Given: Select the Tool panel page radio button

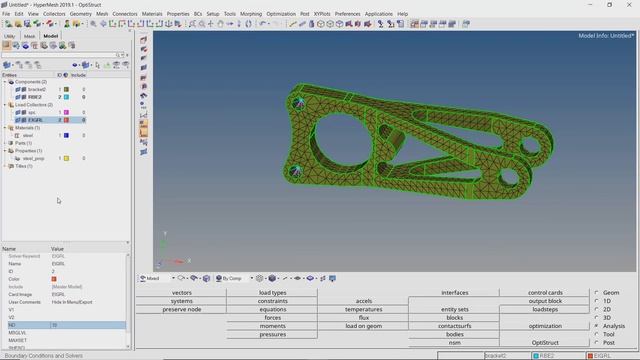Looking at the screenshot, I should tap(597, 334).
